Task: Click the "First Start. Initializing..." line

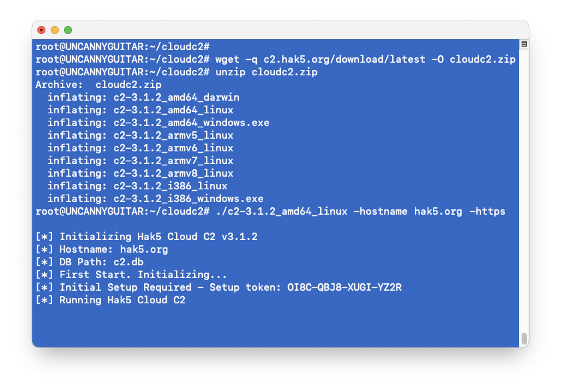Action: click(x=143, y=275)
